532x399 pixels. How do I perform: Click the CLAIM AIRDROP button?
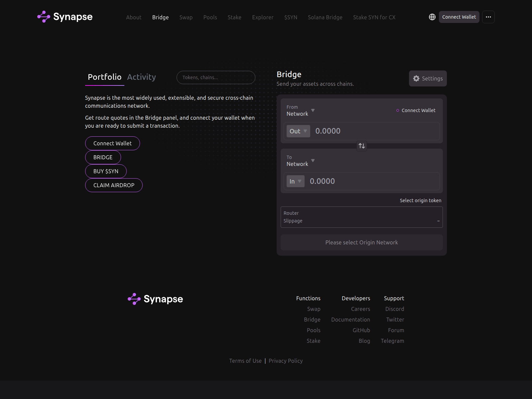click(x=114, y=185)
